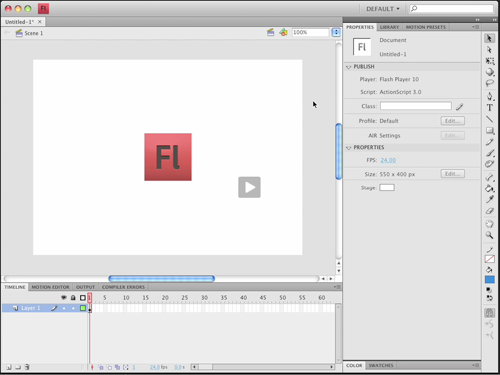
Task: Click the Black and White colors icon
Action: pos(489,290)
